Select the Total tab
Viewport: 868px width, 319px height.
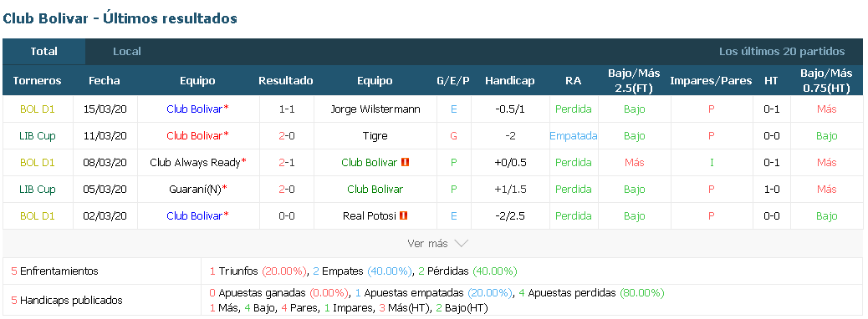coord(43,52)
